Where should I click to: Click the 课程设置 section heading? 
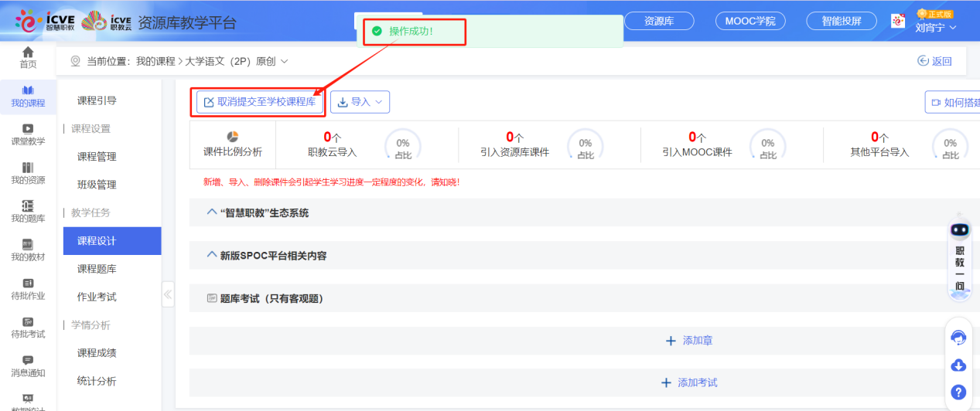point(90,129)
